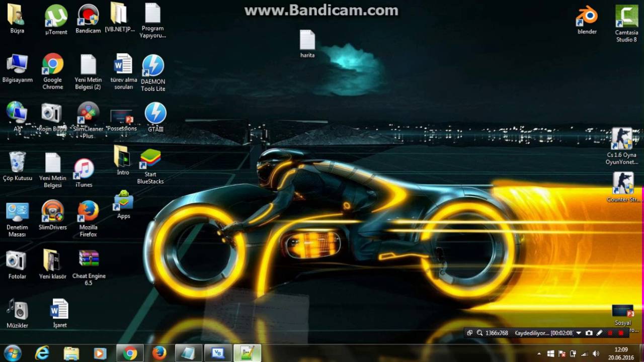
Task: Open Çöp Kutusu recycle bin
Action: click(17, 166)
